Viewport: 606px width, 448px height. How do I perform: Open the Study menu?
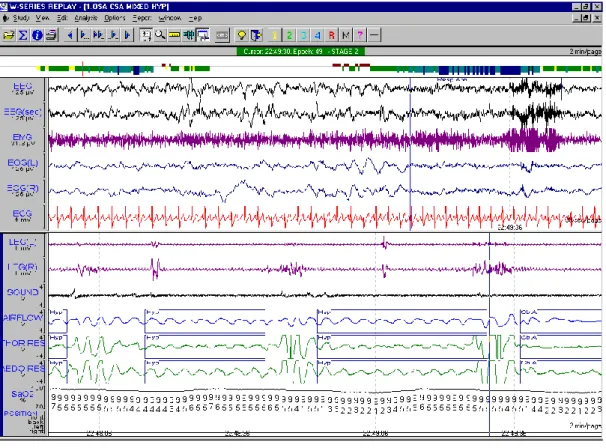click(21, 18)
